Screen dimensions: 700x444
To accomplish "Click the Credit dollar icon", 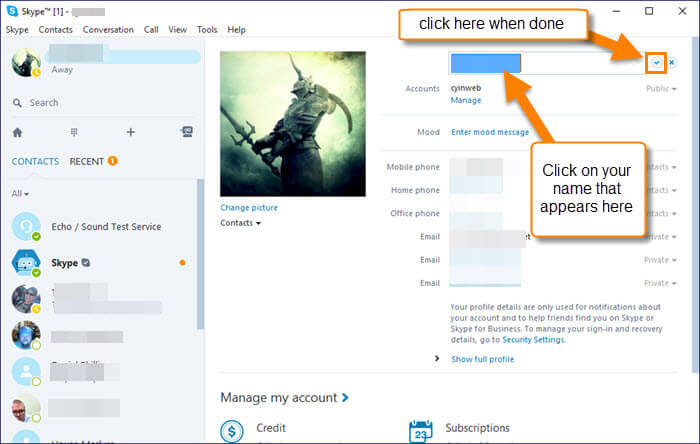I will [x=232, y=431].
